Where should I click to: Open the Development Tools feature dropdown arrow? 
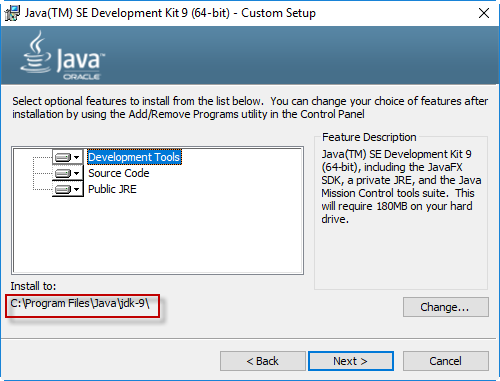[77, 157]
